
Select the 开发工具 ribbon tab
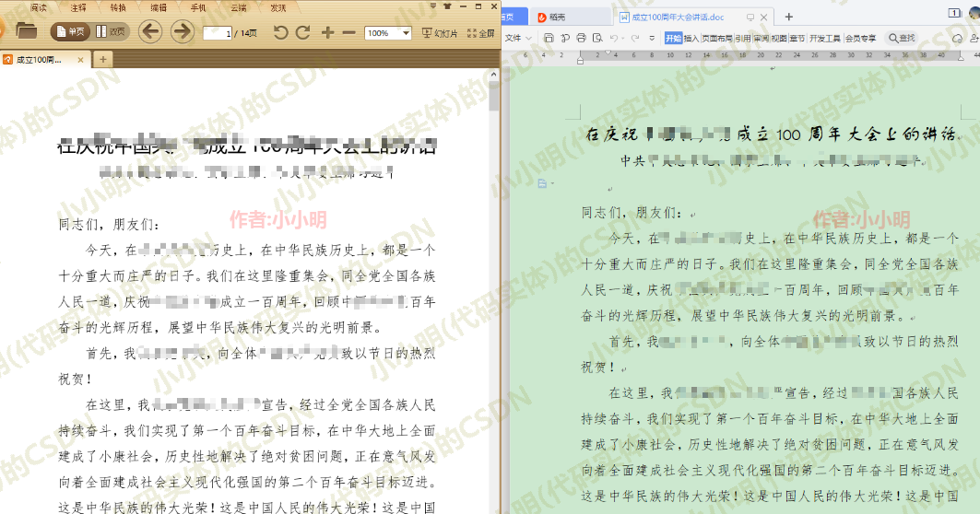click(825, 38)
